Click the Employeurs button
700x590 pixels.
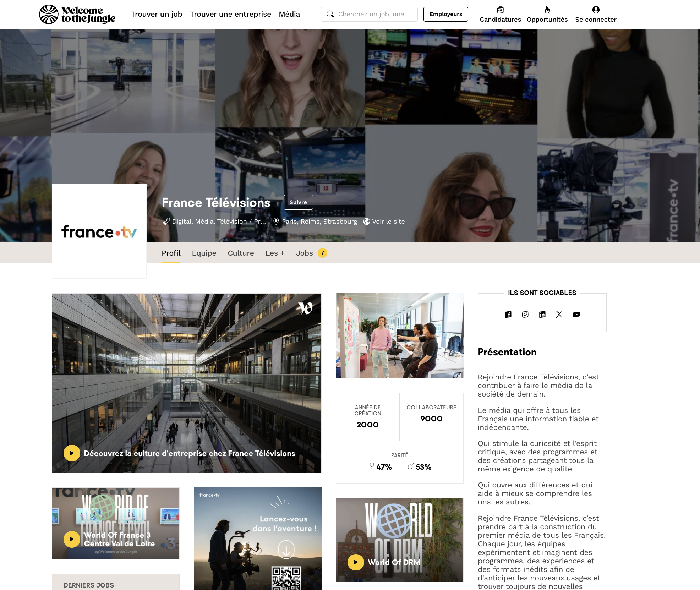click(445, 14)
